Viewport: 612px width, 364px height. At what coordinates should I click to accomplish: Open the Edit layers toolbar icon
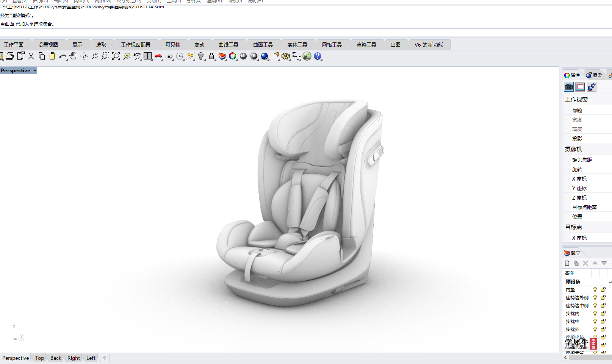click(x=222, y=56)
